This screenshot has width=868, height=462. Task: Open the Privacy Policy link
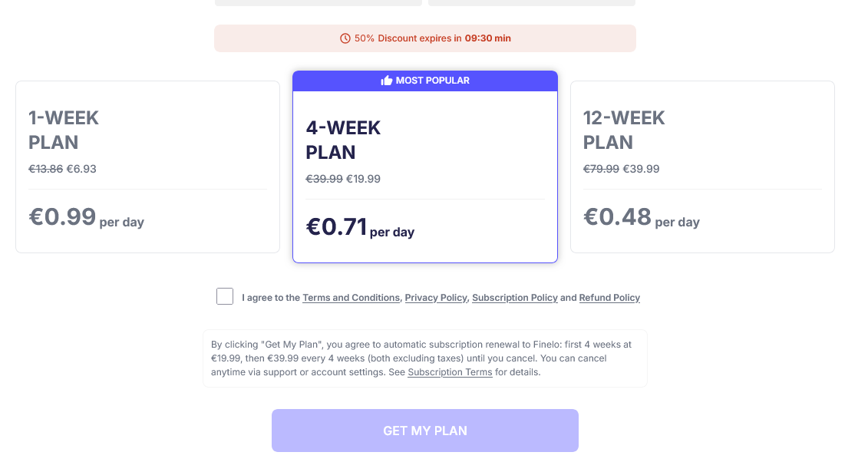coord(436,298)
